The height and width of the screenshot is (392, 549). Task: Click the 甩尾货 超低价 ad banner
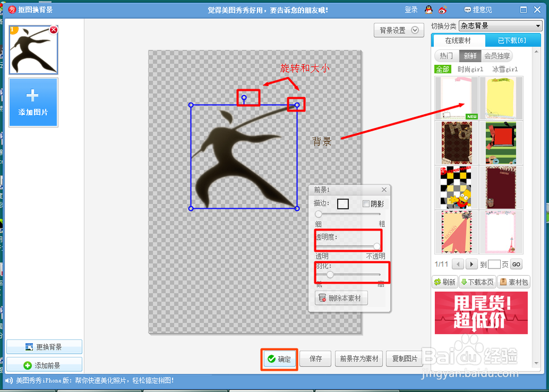[x=481, y=313]
